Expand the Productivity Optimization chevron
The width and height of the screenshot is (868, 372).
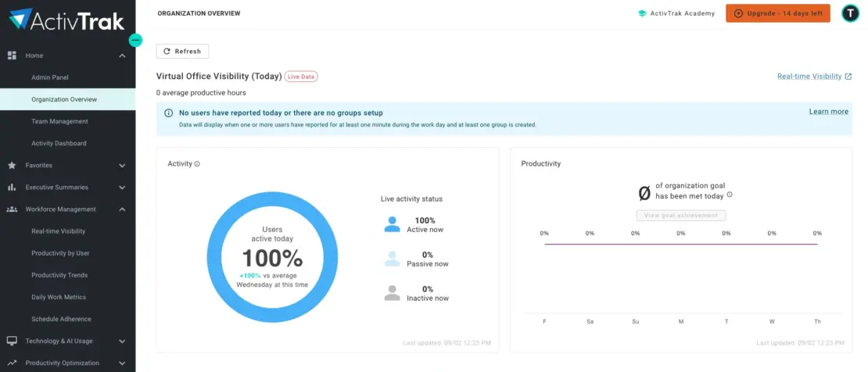pyautogui.click(x=122, y=363)
